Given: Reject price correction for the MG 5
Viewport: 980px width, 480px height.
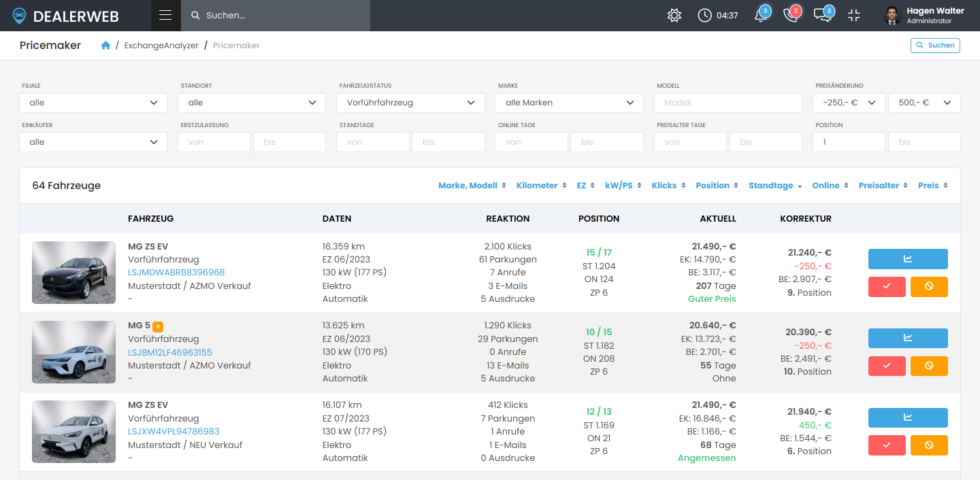Looking at the screenshot, I should pos(929,366).
